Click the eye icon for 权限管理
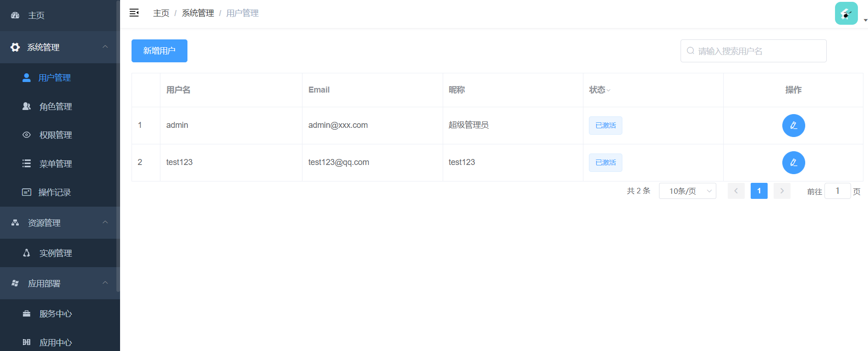The image size is (868, 351). point(27,135)
